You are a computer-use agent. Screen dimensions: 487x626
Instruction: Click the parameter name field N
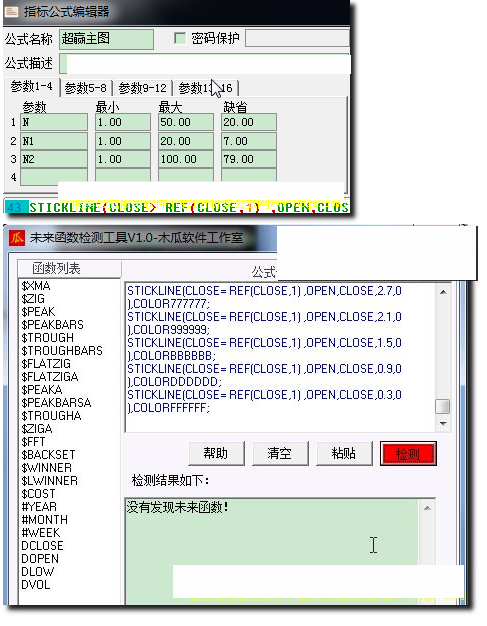pyautogui.click(x=54, y=122)
